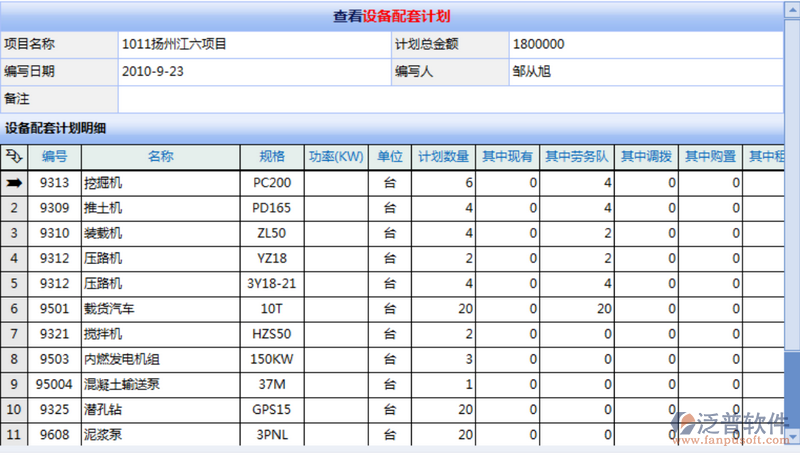Click the 备注 remarks input field
This screenshot has height=456, width=800.
[x=450, y=98]
